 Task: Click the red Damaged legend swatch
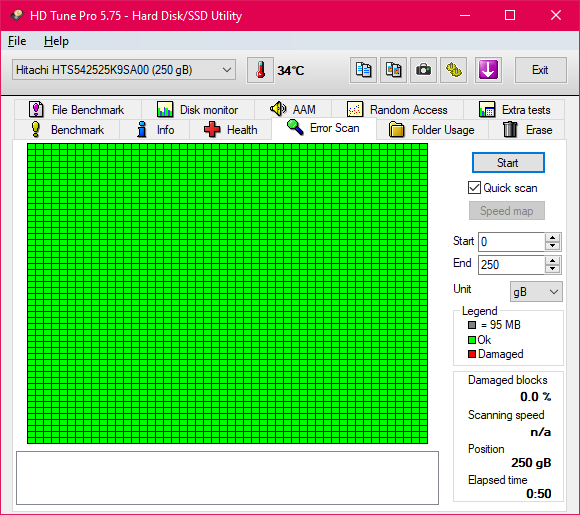(472, 354)
